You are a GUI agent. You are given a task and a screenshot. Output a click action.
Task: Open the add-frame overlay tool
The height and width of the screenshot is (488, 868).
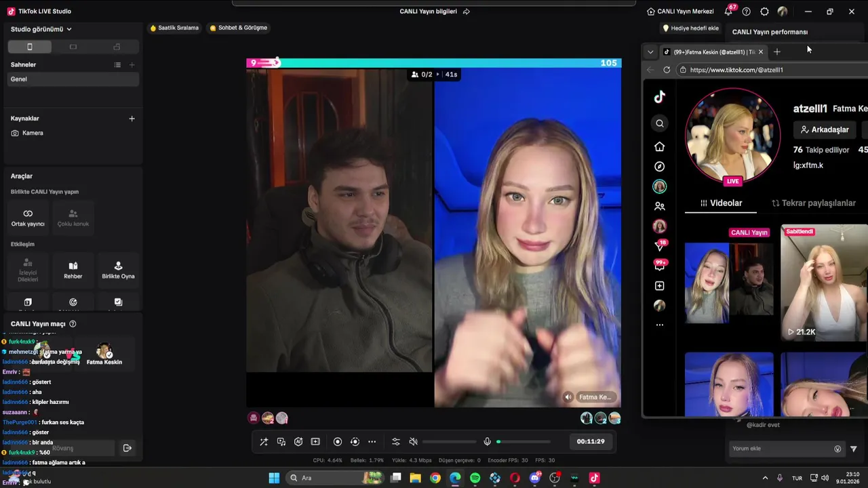pyautogui.click(x=315, y=442)
